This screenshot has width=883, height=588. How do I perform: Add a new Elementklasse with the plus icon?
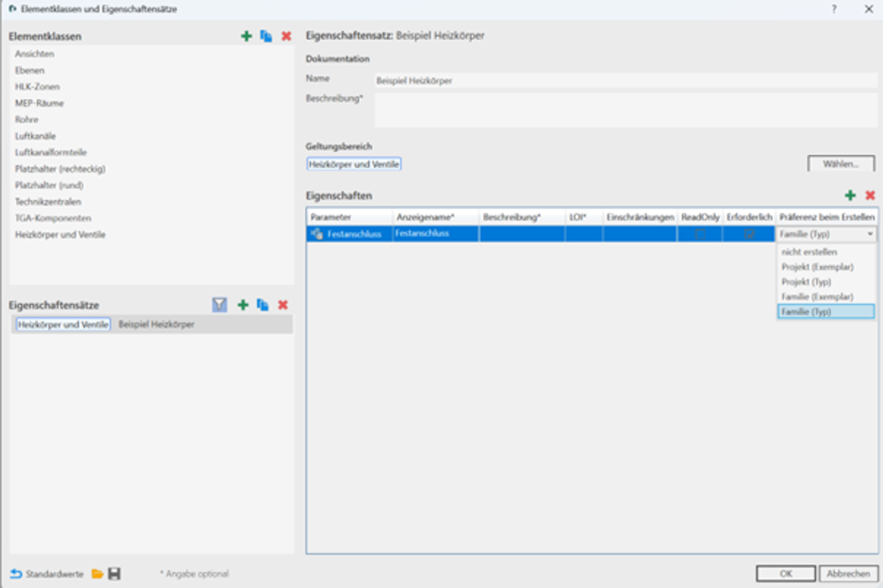tap(247, 36)
